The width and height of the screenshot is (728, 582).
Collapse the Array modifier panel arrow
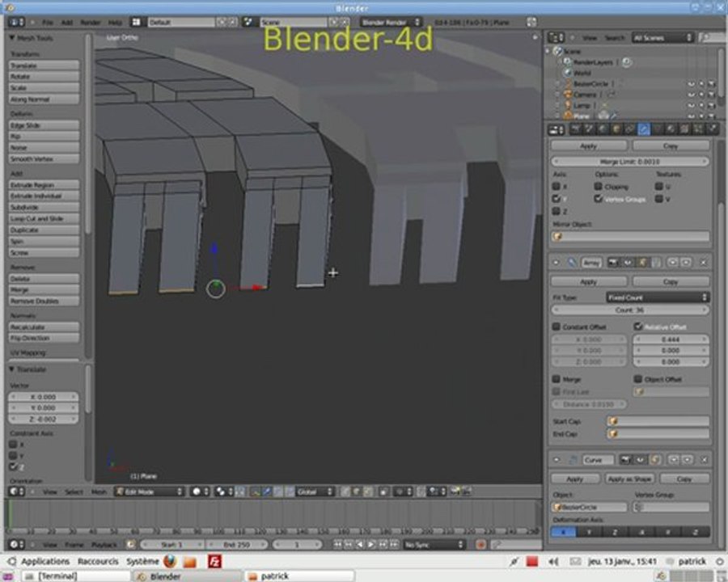click(556, 263)
